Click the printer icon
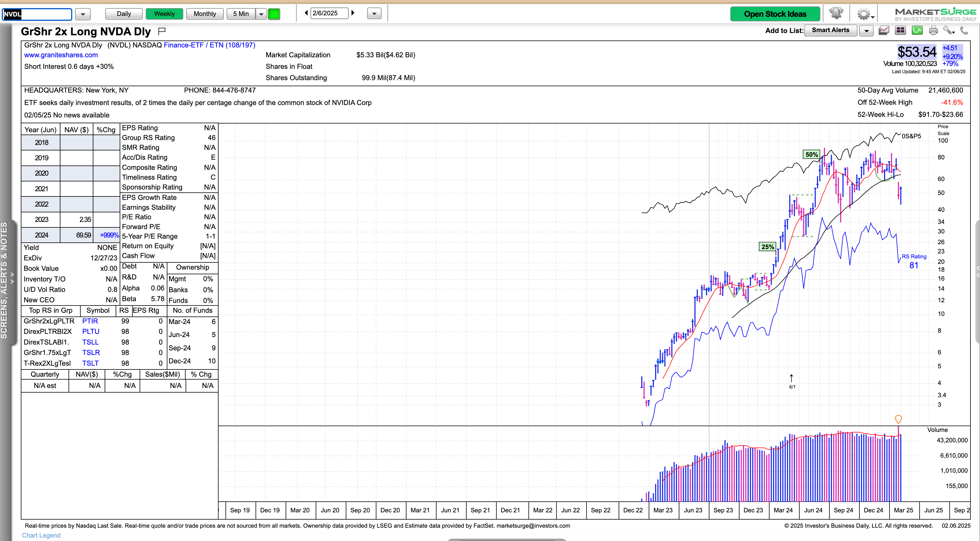Image resolution: width=980 pixels, height=541 pixels. 933,30
